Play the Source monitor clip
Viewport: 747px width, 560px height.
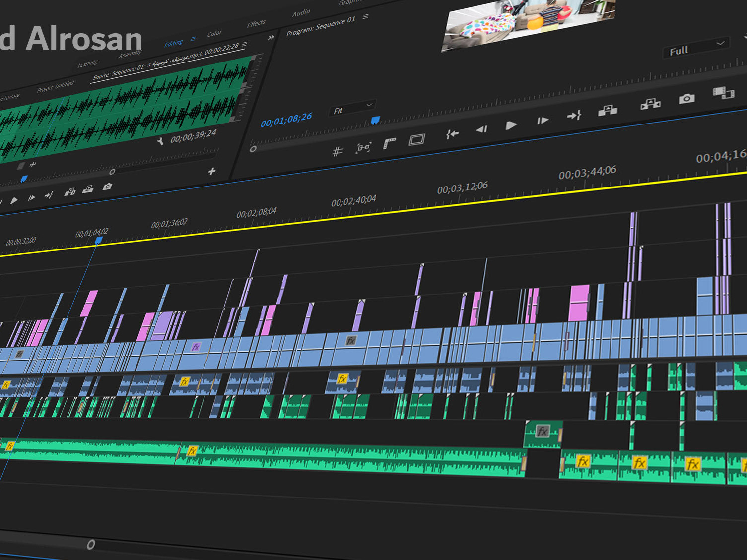14,200
